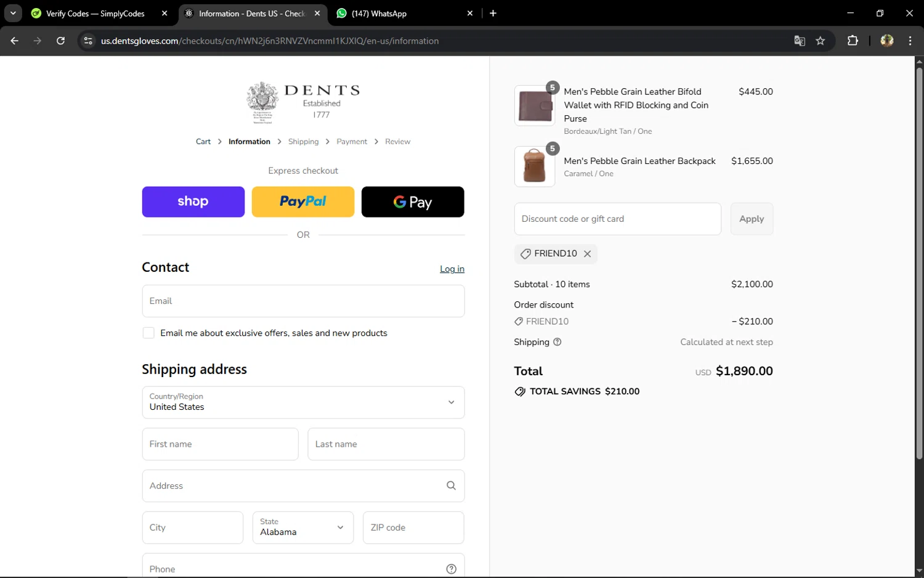Viewport: 924px width, 578px height.
Task: Minimize the browser window
Action: click(x=850, y=13)
